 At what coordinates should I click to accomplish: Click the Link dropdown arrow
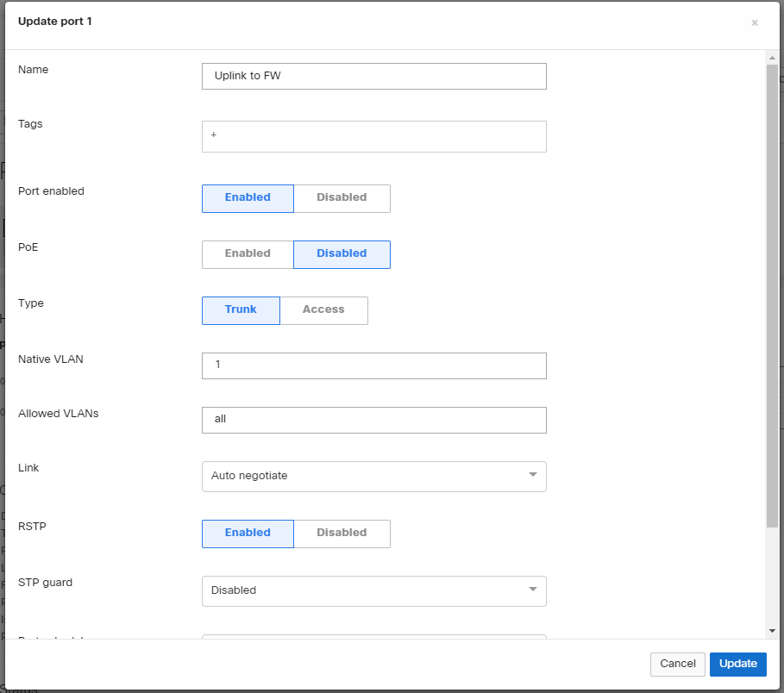pos(532,475)
